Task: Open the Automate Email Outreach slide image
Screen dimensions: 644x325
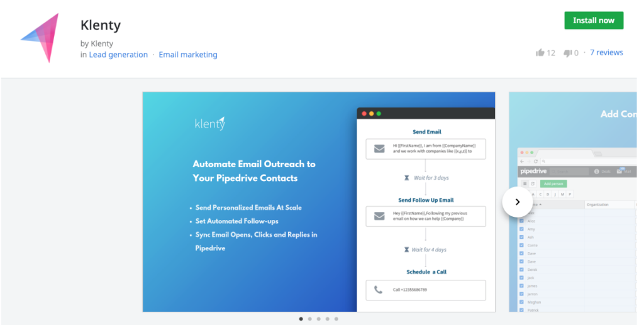Action: (x=319, y=202)
